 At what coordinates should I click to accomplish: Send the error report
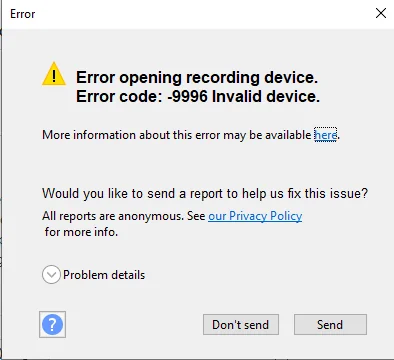[x=330, y=324]
